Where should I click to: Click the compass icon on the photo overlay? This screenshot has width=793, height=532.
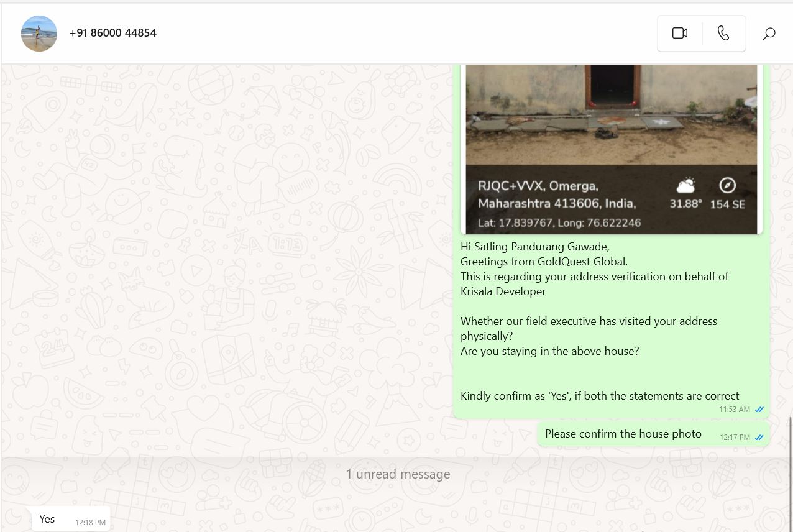click(x=727, y=185)
